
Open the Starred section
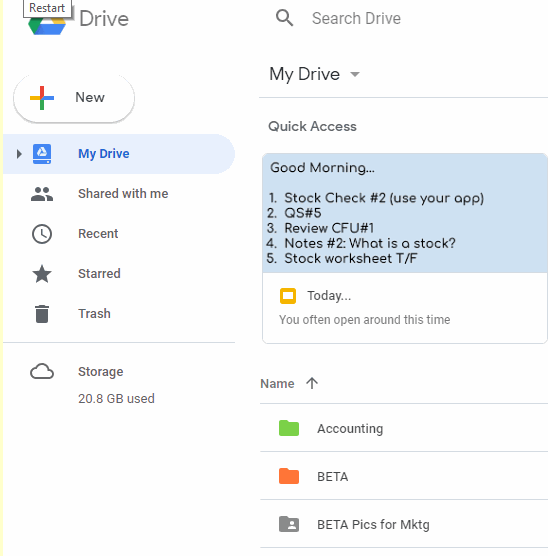(x=99, y=274)
